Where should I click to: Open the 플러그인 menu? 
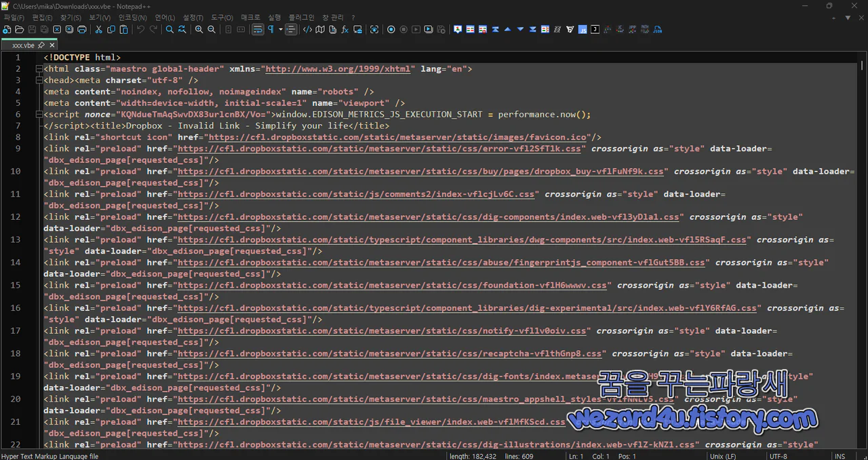tap(302, 18)
